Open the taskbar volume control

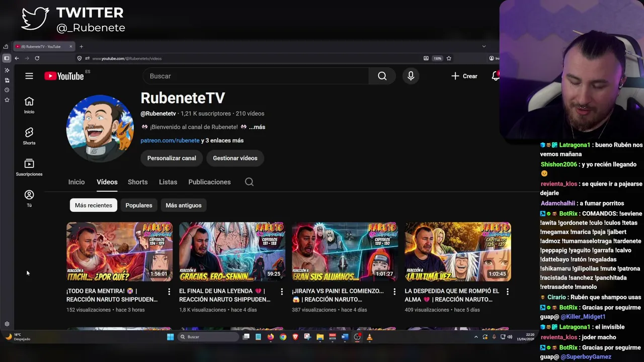[510, 337]
